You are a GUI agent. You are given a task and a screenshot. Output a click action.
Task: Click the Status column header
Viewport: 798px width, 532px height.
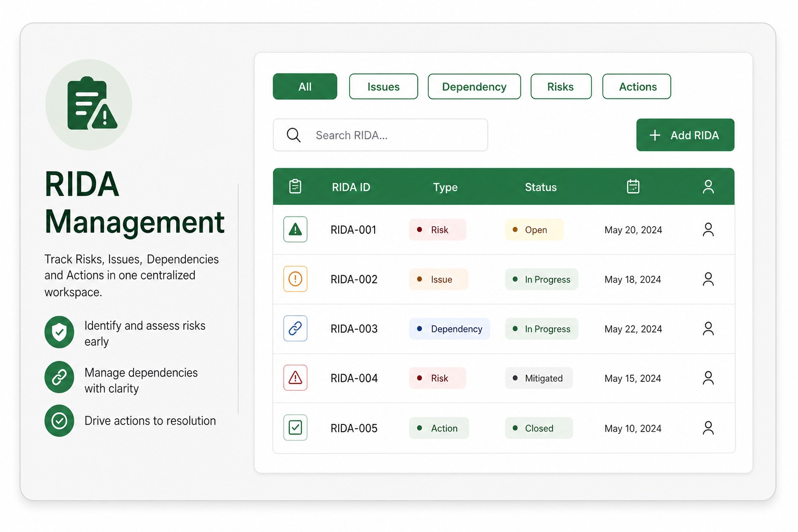tap(541, 187)
